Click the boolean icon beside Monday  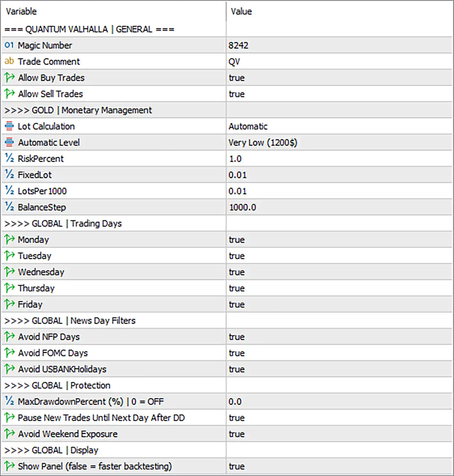coord(9,240)
